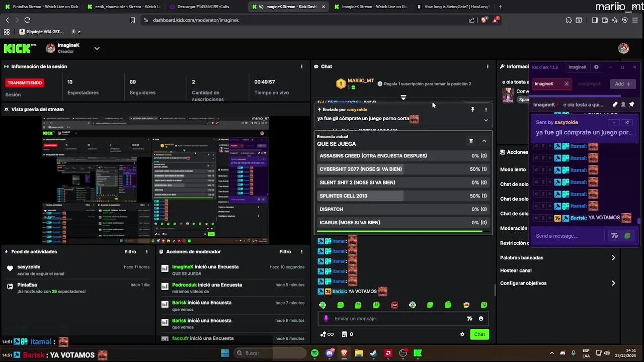Click the stream preview thumbnail

click(155, 180)
